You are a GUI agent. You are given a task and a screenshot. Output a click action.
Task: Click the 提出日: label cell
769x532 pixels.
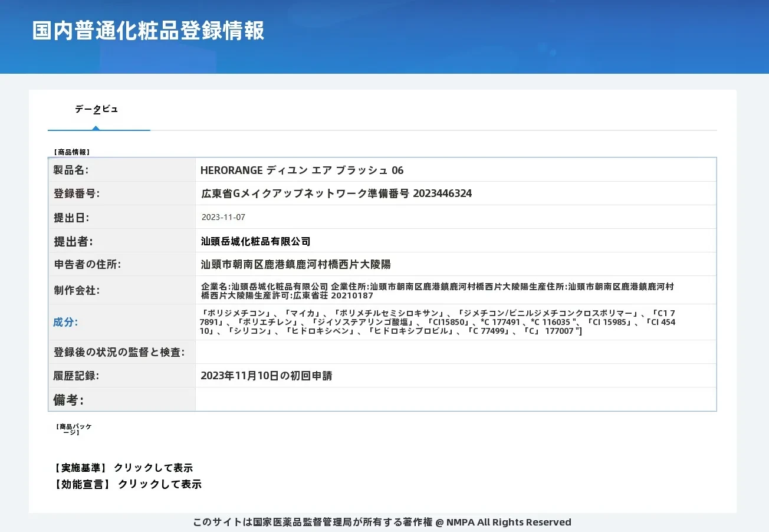122,217
